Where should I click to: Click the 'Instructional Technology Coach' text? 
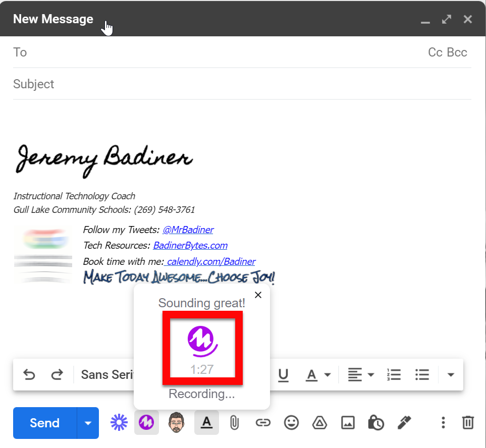74,196
